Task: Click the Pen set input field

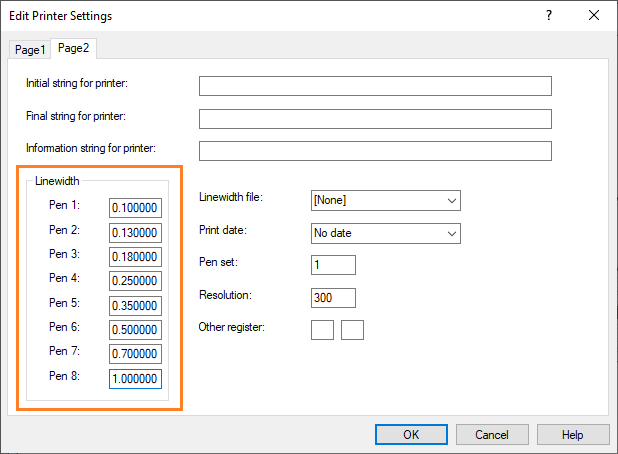Action: (x=333, y=265)
